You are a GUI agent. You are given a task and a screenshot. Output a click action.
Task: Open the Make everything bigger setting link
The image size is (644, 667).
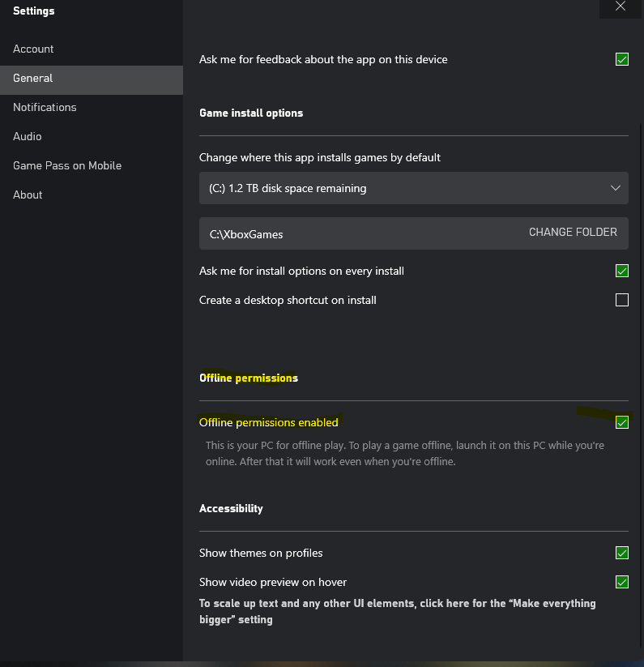tap(398, 611)
